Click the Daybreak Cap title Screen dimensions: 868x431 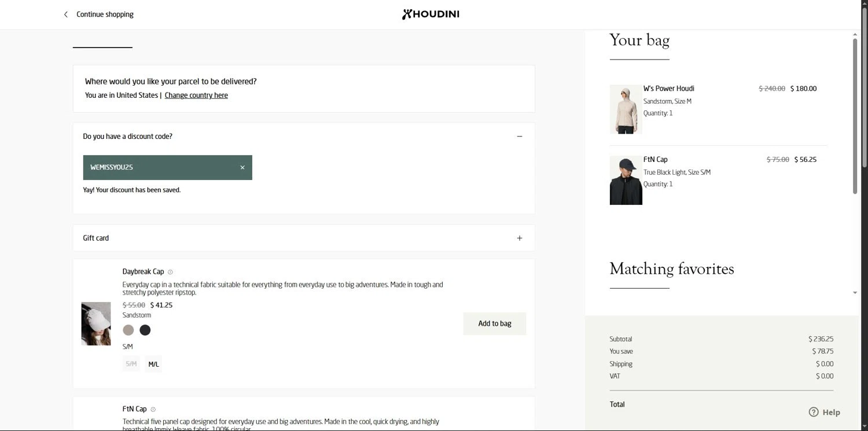click(x=144, y=271)
